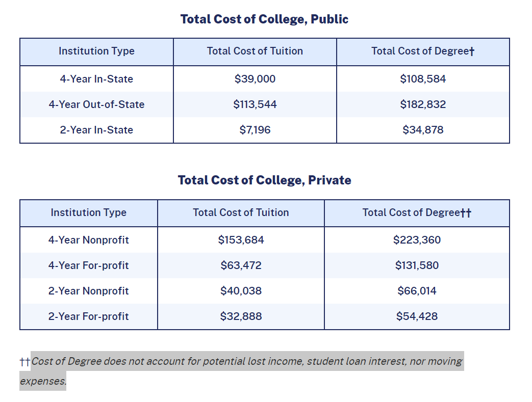Select the 4-Year In-State row label
This screenshot has height=402, width=532.
tap(96, 79)
